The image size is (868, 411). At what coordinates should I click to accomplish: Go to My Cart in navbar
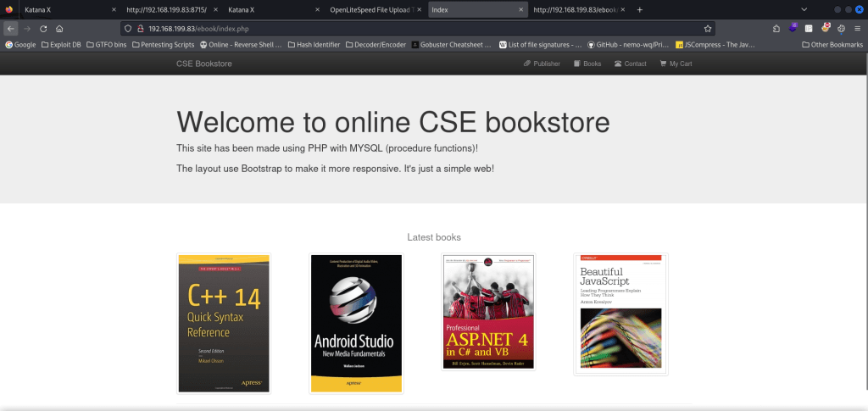(x=676, y=64)
